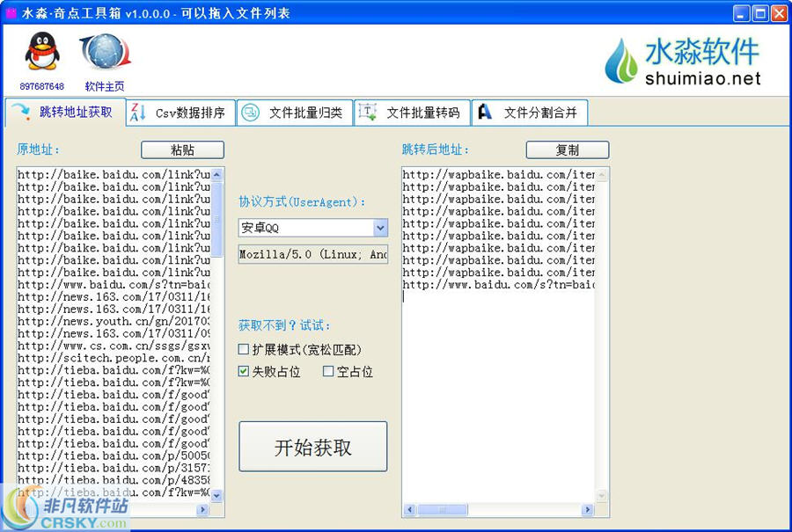Click result list right horizontal scroll arrow
792x532 pixels.
click(x=588, y=510)
